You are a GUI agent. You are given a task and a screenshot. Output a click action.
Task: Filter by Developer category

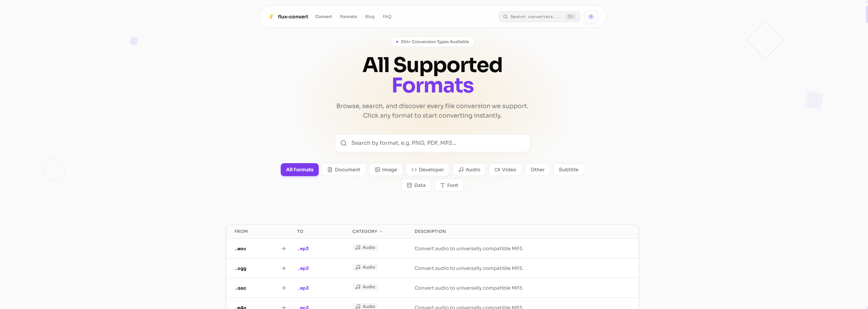pos(427,170)
